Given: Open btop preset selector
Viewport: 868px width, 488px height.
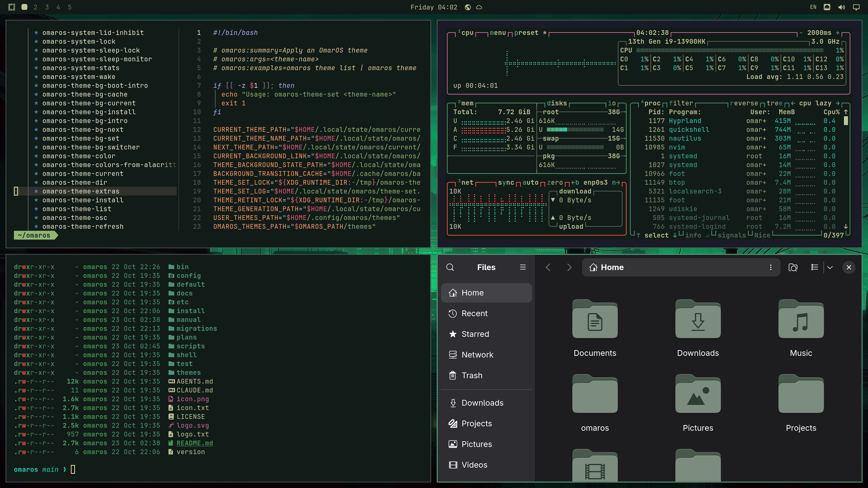Looking at the screenshot, I should [x=526, y=33].
